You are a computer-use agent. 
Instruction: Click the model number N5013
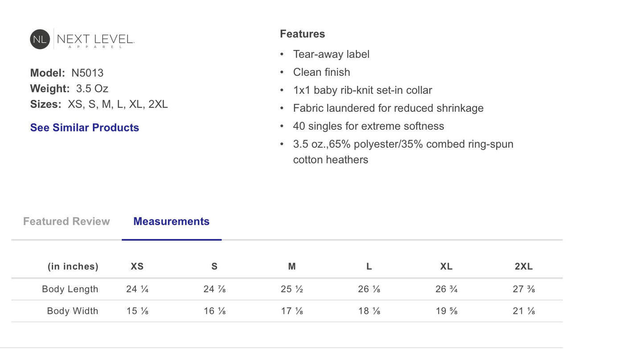(x=87, y=73)
